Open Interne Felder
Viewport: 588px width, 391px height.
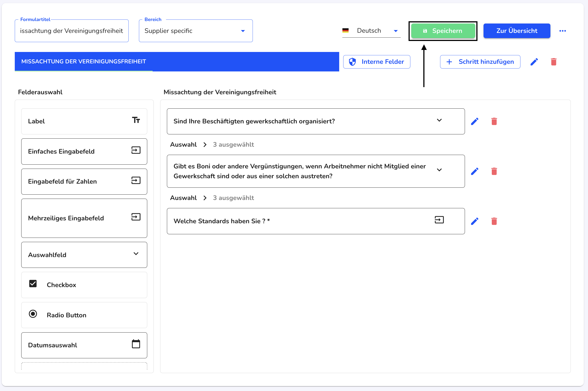coord(377,62)
